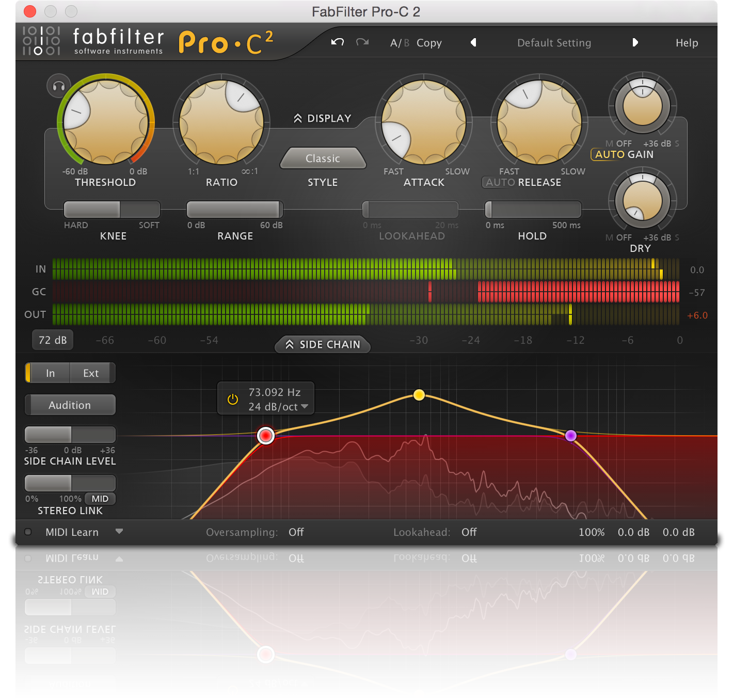Click the +6.0 output level readout
The image size is (733, 700).
697,315
